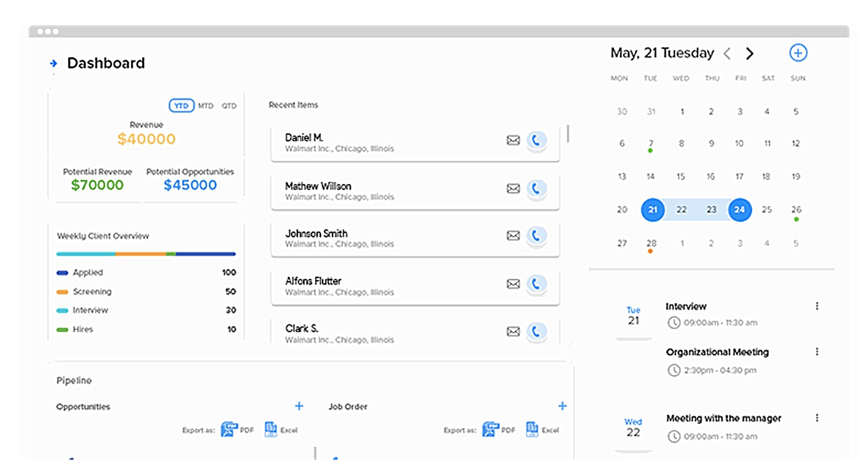
Task: Switch revenue filter to QTD
Action: click(x=229, y=105)
